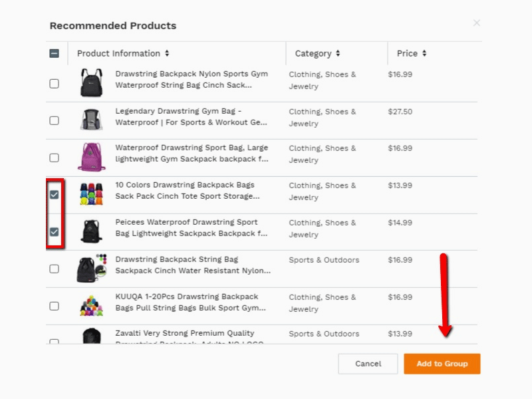Close the Recommended Products dialog
This screenshot has width=532, height=399.
(476, 23)
